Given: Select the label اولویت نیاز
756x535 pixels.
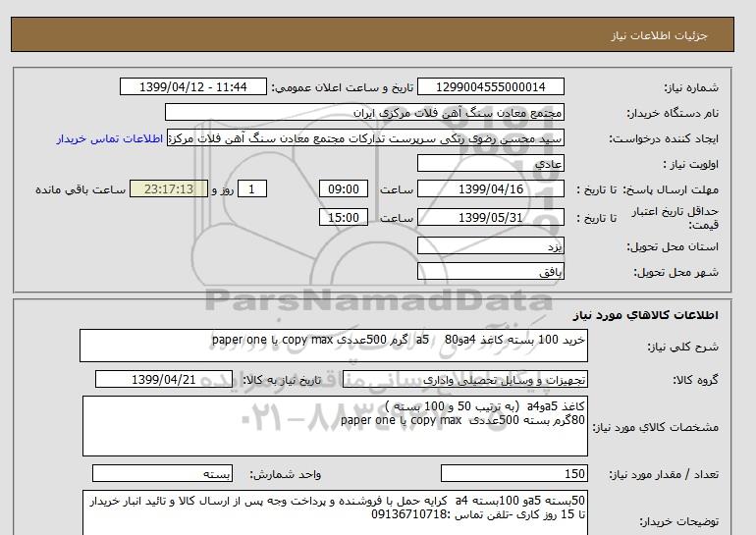Looking at the screenshot, I should 691,164.
